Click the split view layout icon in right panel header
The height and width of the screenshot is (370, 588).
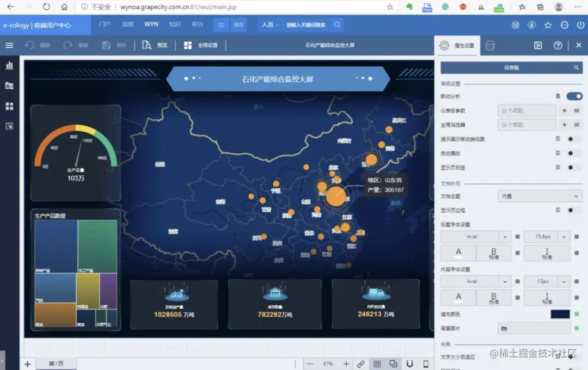[538, 46]
